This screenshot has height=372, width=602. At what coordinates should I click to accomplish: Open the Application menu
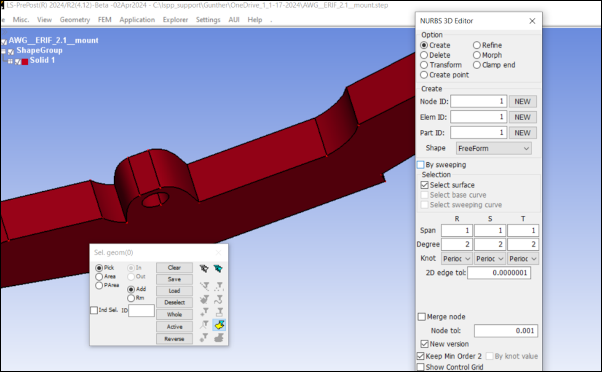click(137, 20)
